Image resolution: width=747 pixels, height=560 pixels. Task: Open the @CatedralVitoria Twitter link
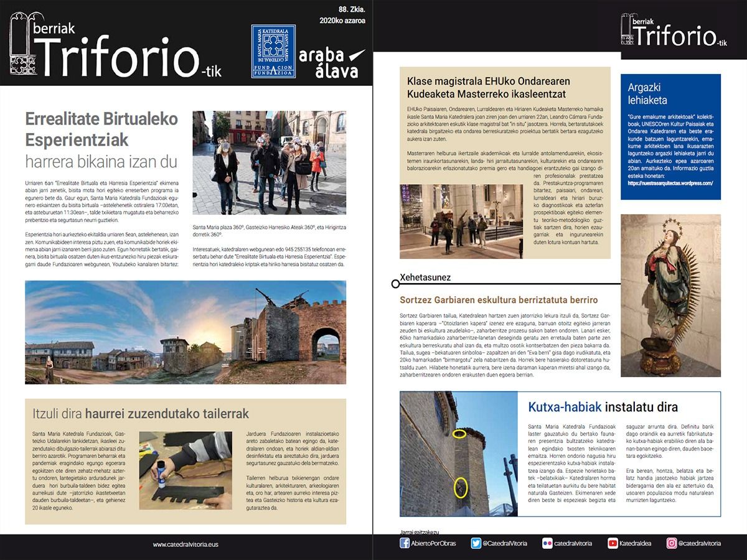tap(505, 543)
